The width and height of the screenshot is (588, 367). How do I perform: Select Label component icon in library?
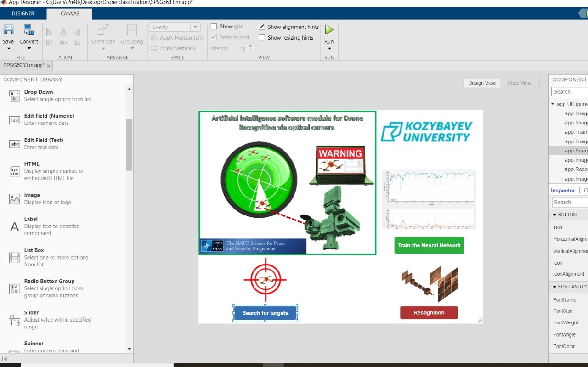point(15,226)
